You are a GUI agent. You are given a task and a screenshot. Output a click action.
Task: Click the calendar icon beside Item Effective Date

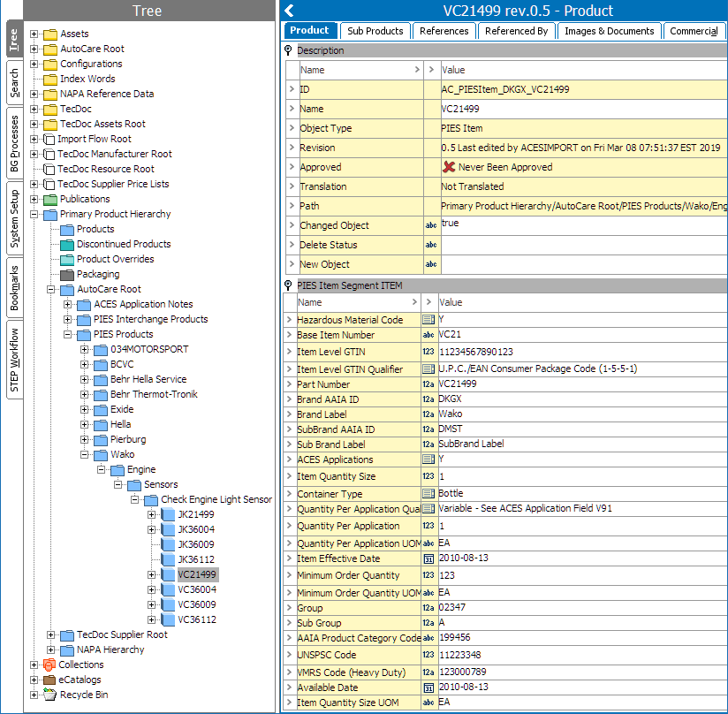(428, 559)
